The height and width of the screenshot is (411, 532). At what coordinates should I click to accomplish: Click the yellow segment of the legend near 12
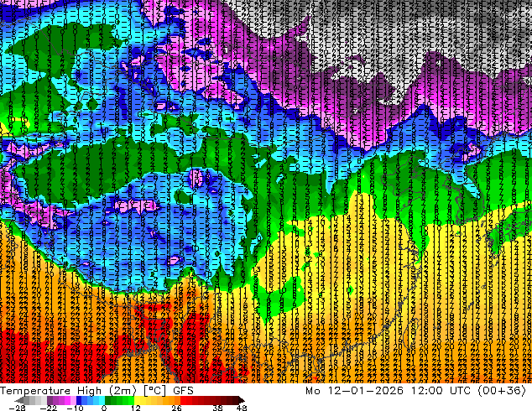pos(138,400)
